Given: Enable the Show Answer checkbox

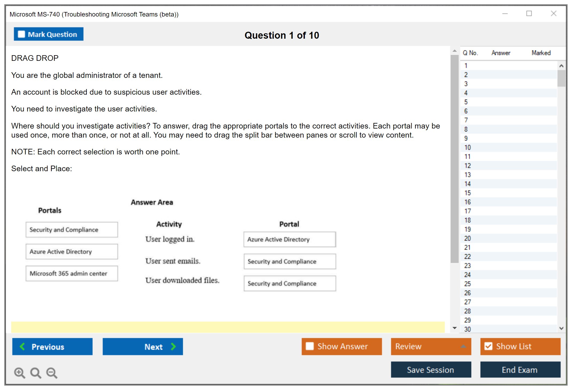Looking at the screenshot, I should point(310,346).
